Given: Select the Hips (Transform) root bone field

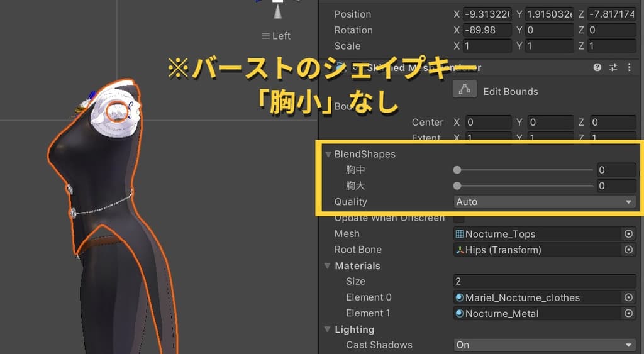Looking at the screenshot, I should (537, 250).
